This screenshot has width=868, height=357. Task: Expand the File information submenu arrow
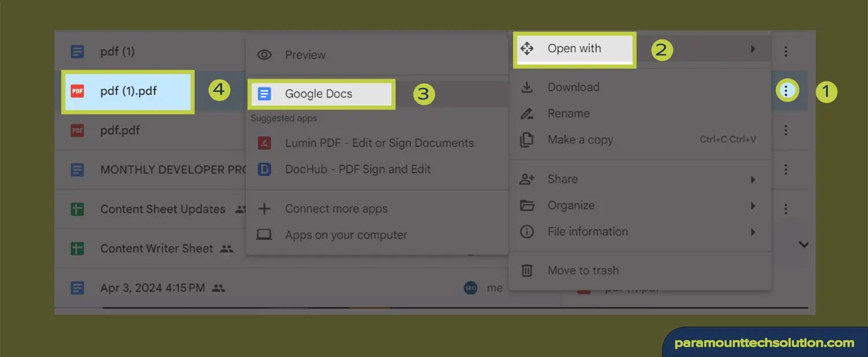[x=753, y=232]
